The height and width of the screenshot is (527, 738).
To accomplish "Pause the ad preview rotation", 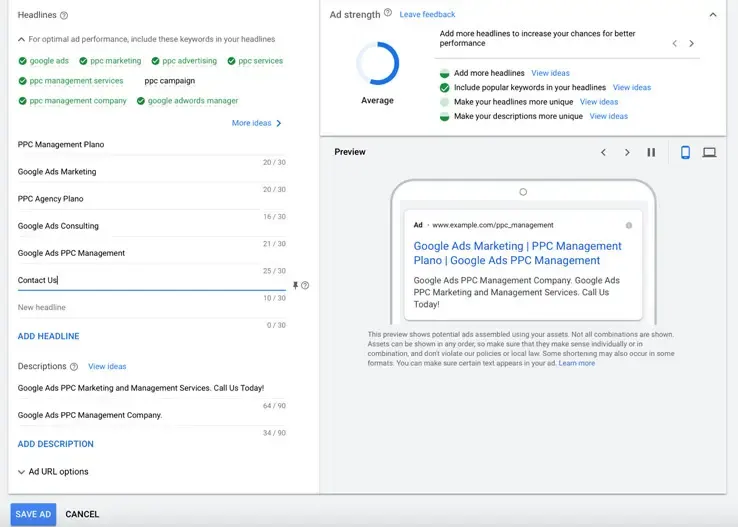I will (651, 152).
